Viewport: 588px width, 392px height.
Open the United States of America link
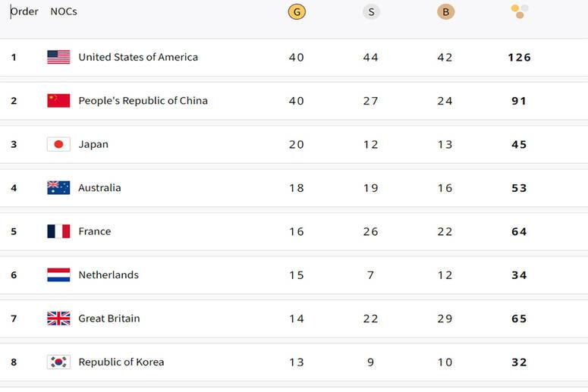click(138, 57)
